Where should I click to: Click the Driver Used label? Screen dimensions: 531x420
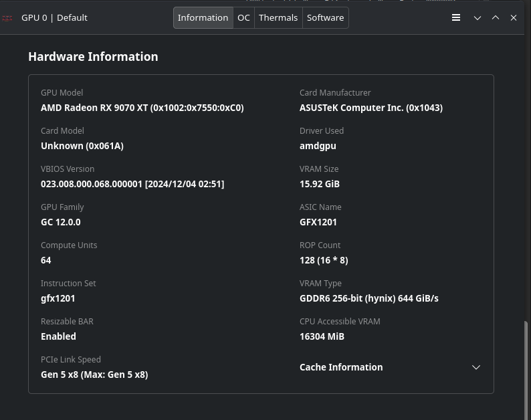[322, 130]
